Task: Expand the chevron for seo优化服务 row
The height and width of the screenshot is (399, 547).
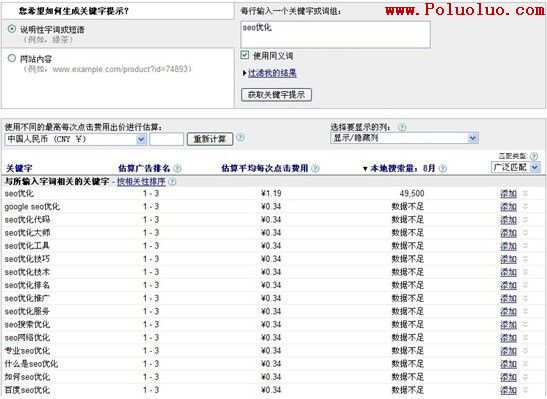Action: 525,311
